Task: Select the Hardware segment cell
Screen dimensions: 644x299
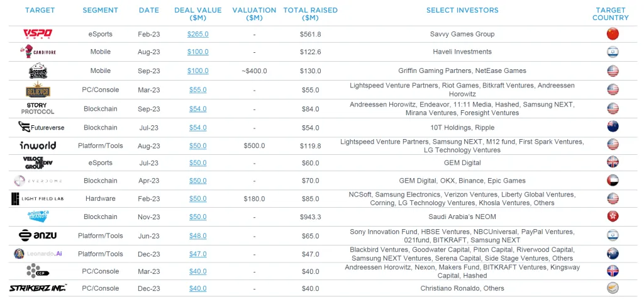Action: tap(100, 199)
